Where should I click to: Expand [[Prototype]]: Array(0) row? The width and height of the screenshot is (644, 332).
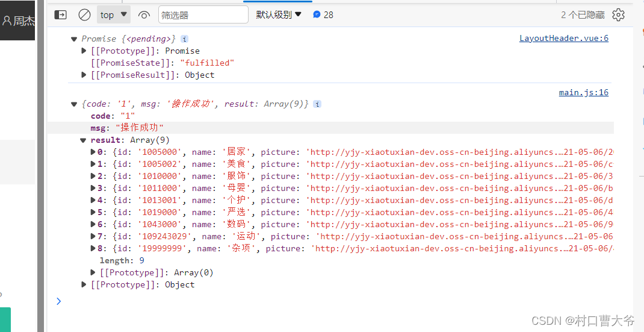[94, 273]
